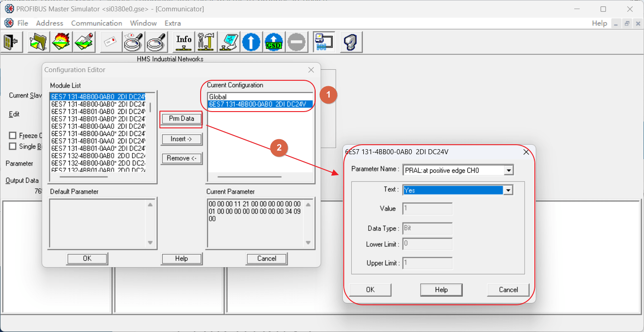Image resolution: width=644 pixels, height=332 pixels.
Task: Click Default Parameter scroll down arrow
Action: pos(150,243)
